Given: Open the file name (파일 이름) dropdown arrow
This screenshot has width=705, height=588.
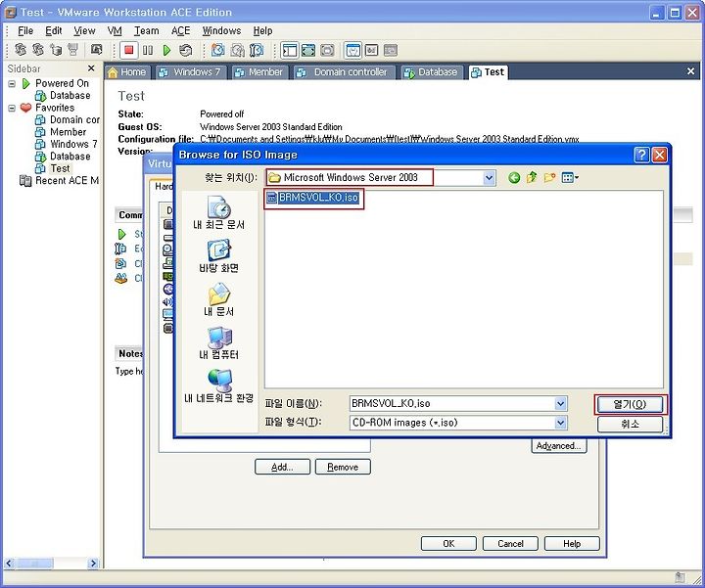Looking at the screenshot, I should pyautogui.click(x=561, y=403).
